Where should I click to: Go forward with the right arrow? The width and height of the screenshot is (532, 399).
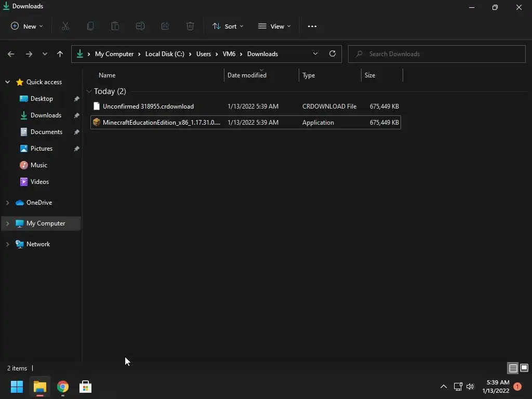[x=29, y=54]
